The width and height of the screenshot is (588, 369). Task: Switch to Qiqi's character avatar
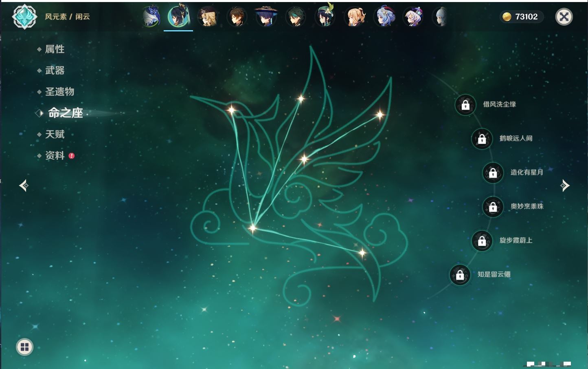(413, 17)
